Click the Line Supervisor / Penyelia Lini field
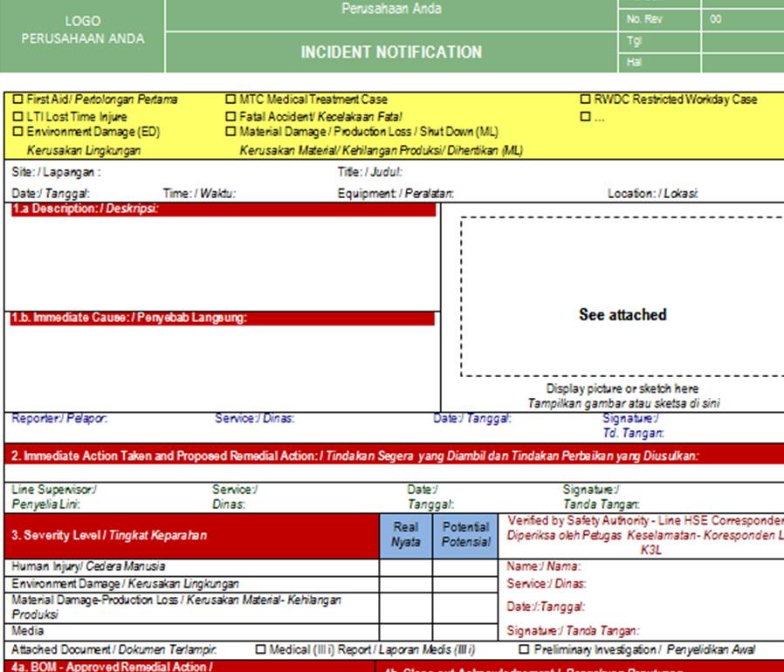784x672 pixels. point(54,497)
